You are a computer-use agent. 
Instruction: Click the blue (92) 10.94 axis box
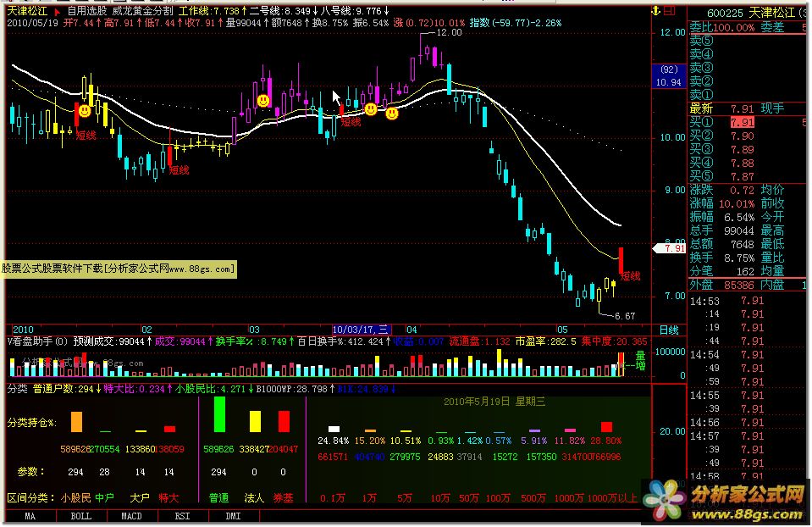[x=669, y=75]
